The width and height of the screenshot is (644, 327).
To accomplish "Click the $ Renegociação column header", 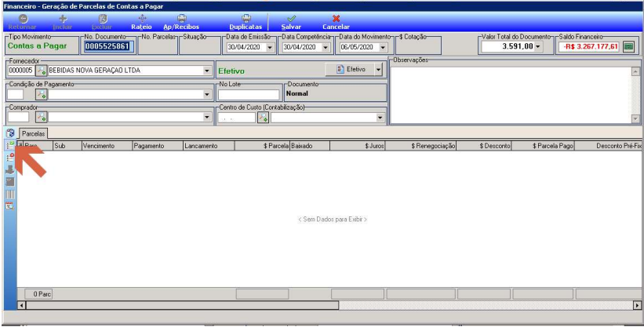I will (421, 146).
